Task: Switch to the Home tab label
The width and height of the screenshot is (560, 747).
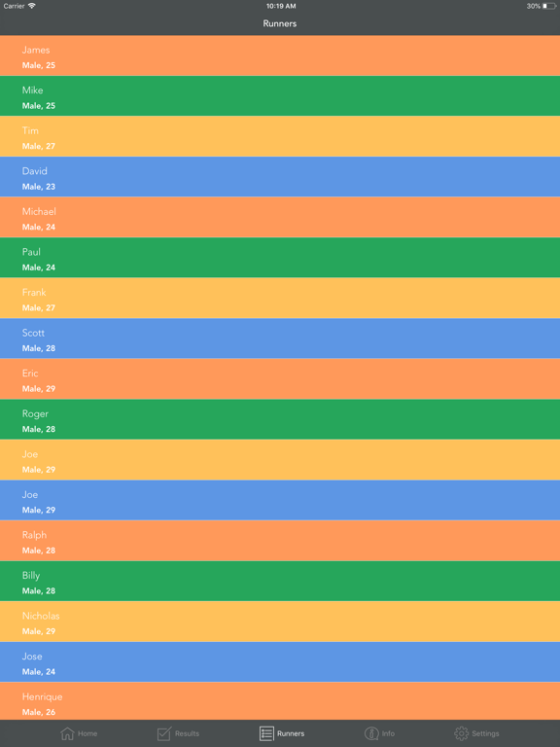Action: (x=87, y=733)
